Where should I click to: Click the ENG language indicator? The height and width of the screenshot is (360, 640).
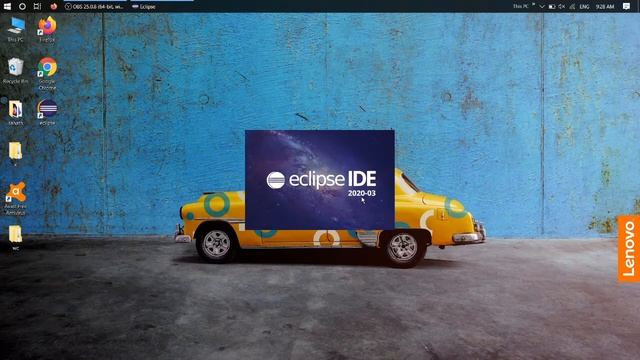tap(584, 7)
